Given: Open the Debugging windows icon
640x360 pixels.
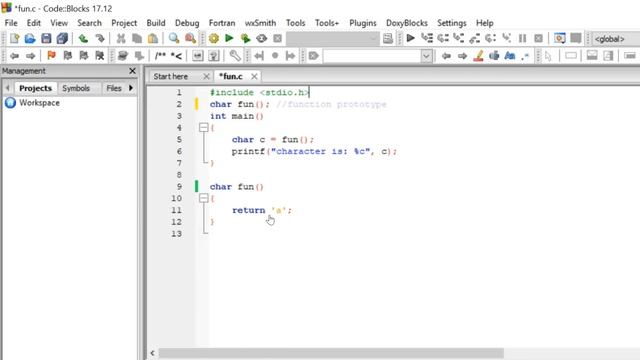Looking at the screenshot, I should pos(560,39).
